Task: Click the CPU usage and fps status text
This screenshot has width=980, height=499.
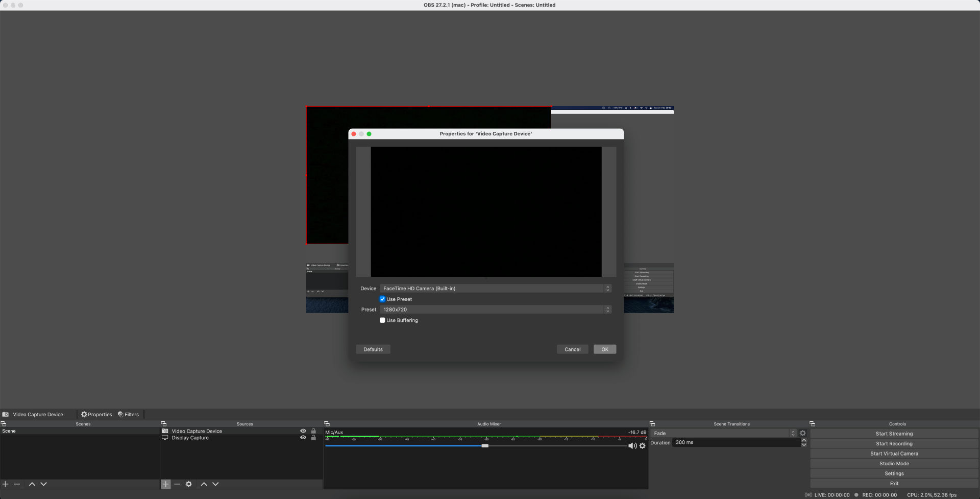Action: click(932, 495)
